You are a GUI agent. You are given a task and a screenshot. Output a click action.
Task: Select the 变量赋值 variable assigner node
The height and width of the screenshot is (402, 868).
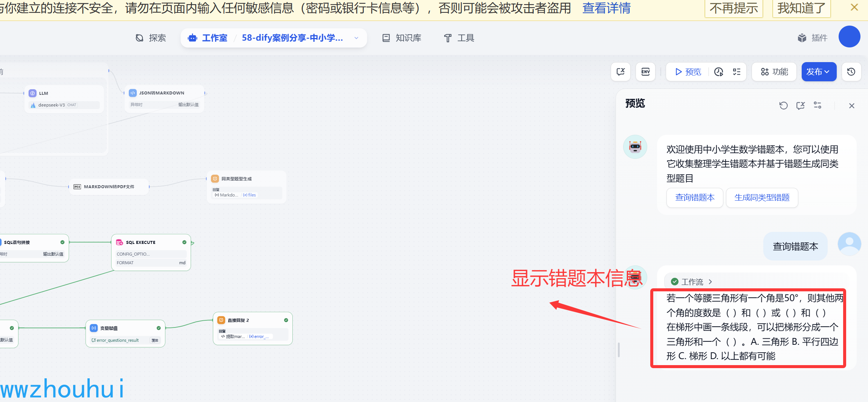pyautogui.click(x=125, y=333)
